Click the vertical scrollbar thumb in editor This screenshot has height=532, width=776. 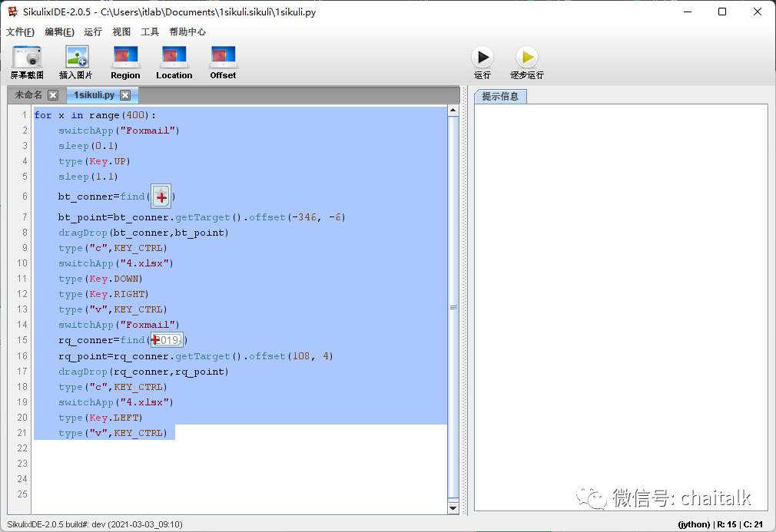coord(453,307)
